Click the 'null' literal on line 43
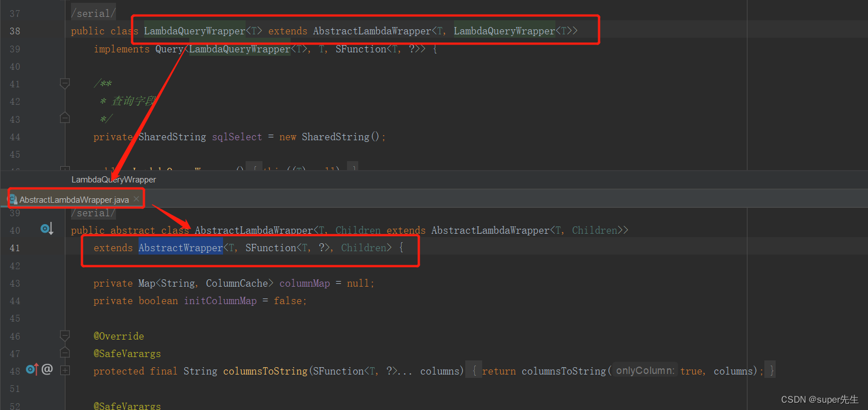Screen dimensions: 868x410 click(358, 283)
